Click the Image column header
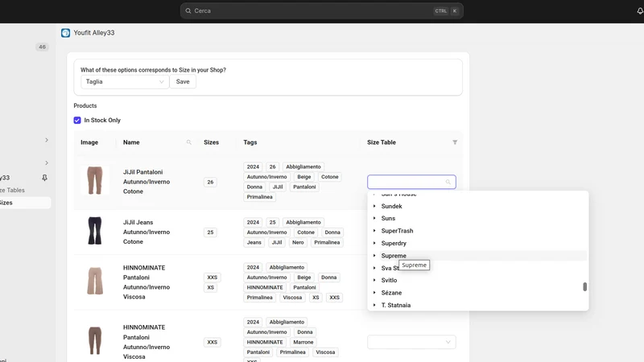This screenshot has height=362, width=644. [89, 142]
